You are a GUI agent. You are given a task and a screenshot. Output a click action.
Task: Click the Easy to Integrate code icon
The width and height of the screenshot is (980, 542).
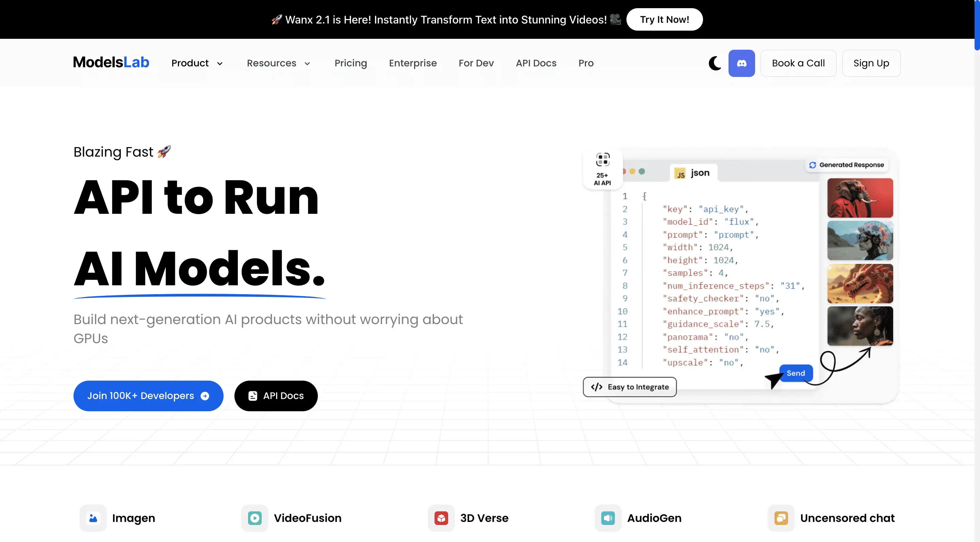pos(597,387)
